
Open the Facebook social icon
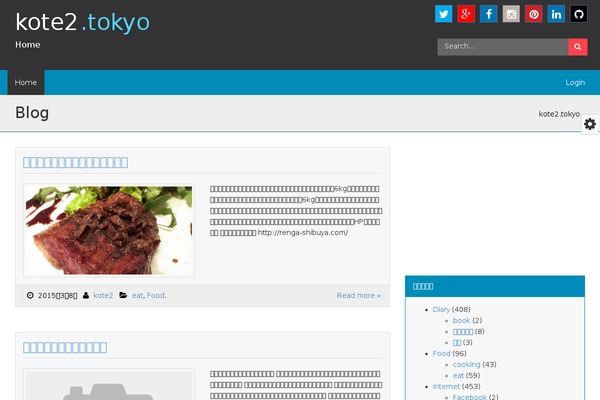tap(489, 14)
